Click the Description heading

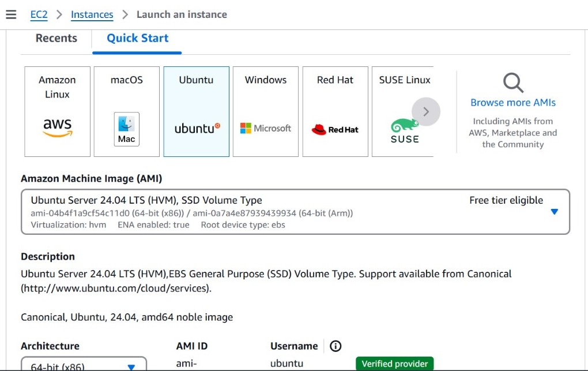coord(48,257)
